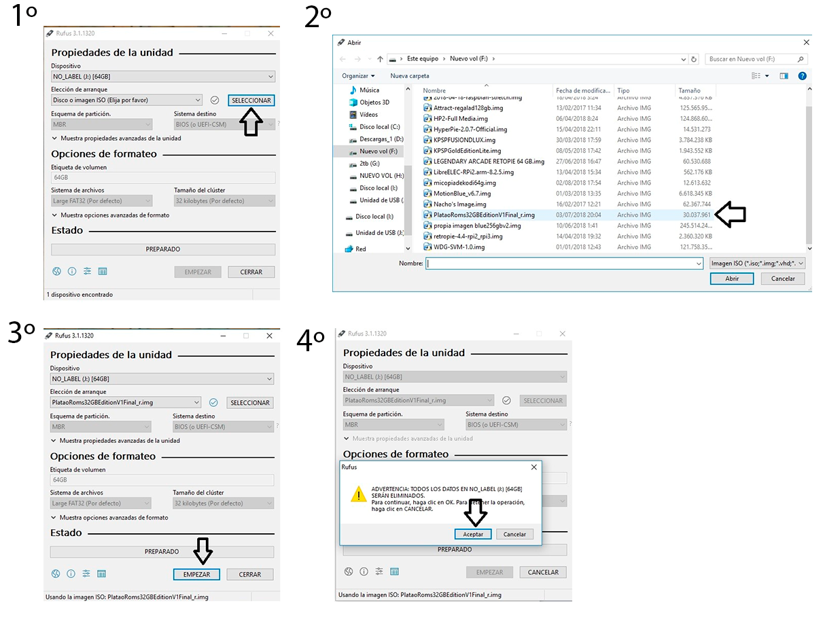The height and width of the screenshot is (627, 840).
Task: Expand advanced format options in step 3 Rufus
Action: point(109,518)
